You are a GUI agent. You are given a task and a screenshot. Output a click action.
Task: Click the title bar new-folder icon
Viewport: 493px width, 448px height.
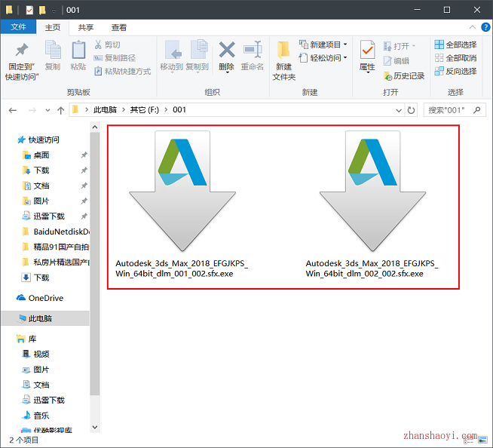pyautogui.click(x=42, y=10)
